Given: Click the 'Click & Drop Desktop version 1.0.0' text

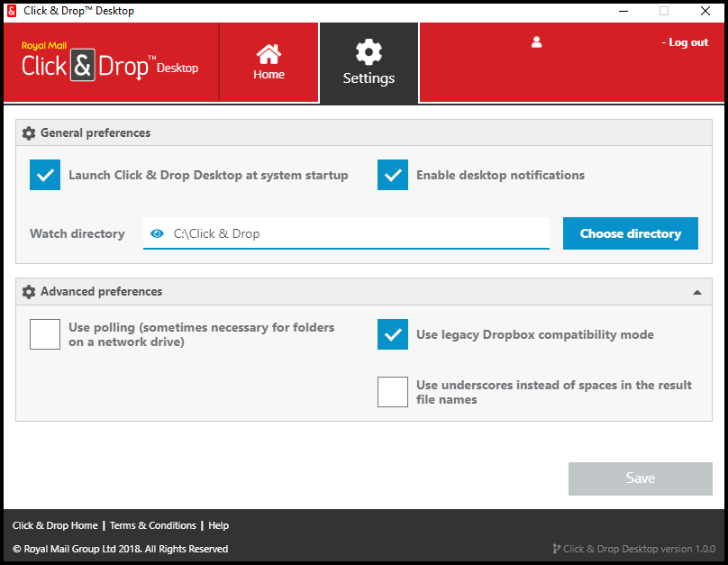Looking at the screenshot, I should point(640,549).
